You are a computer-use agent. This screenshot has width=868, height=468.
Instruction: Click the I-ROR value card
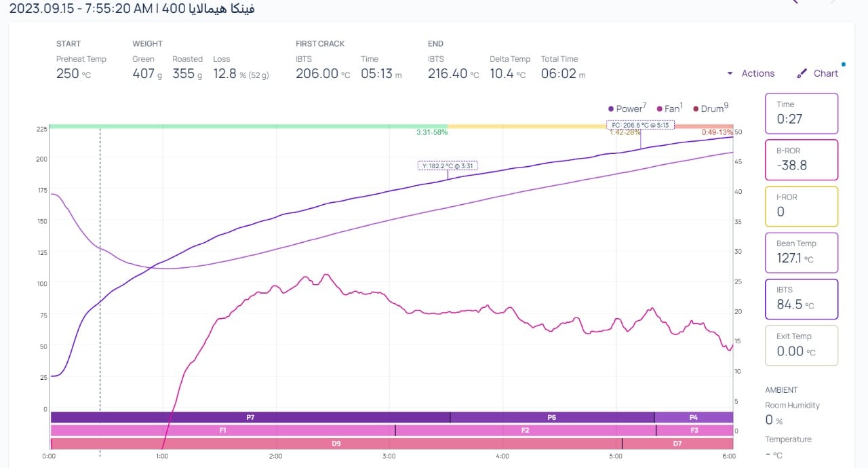pos(802,206)
